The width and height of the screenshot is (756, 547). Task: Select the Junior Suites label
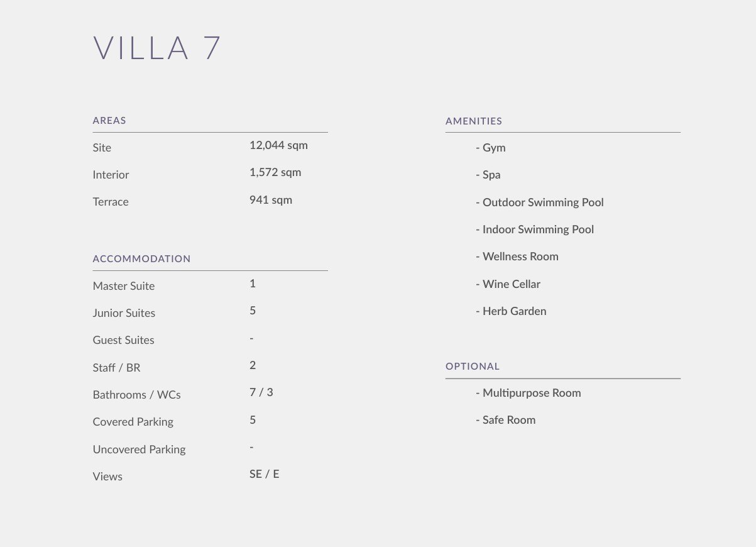124,313
